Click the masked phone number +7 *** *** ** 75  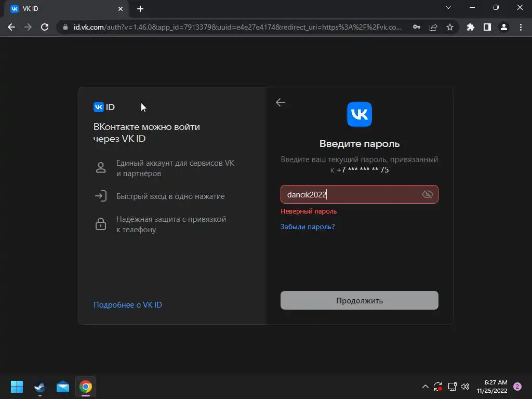362,170
